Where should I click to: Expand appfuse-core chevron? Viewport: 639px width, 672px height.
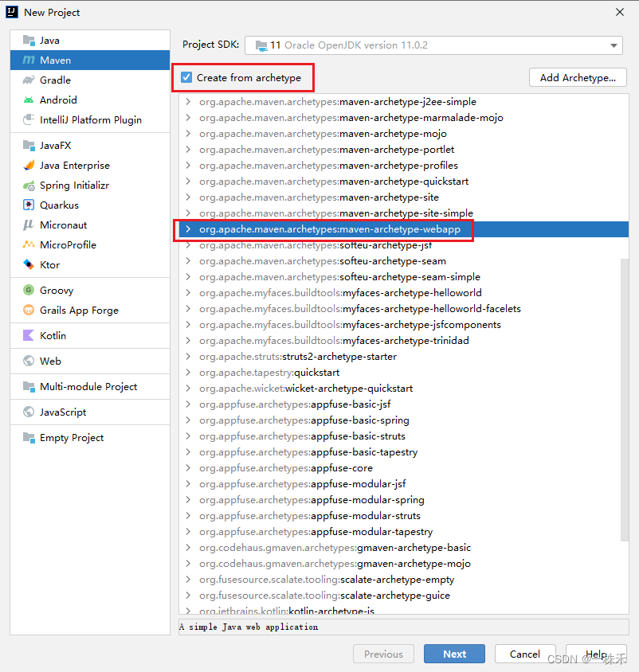tap(188, 468)
